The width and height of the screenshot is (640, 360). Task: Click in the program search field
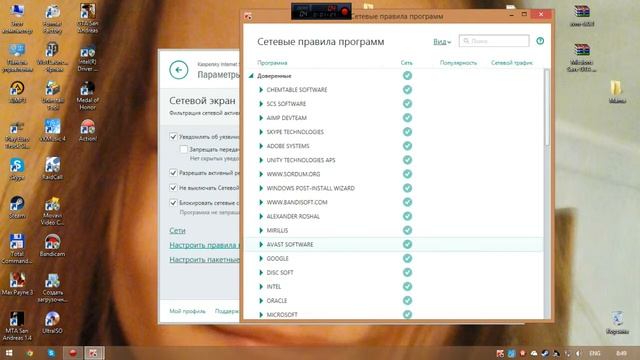pos(494,41)
